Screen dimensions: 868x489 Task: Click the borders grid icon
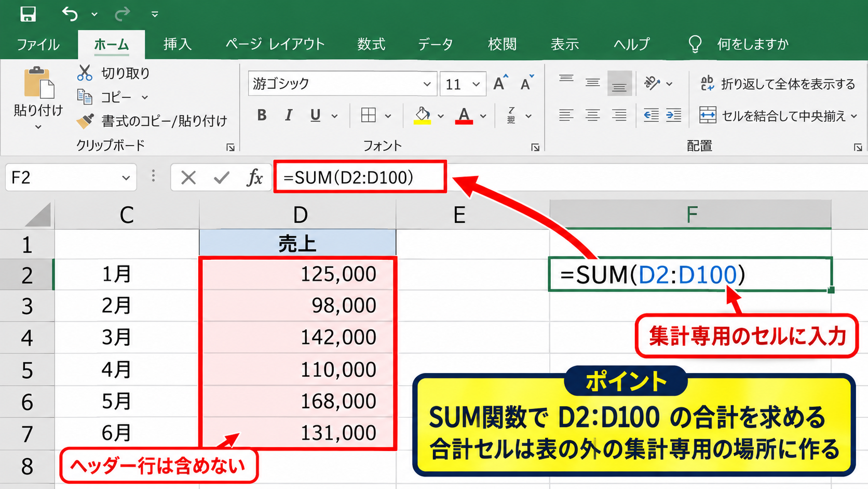click(369, 115)
